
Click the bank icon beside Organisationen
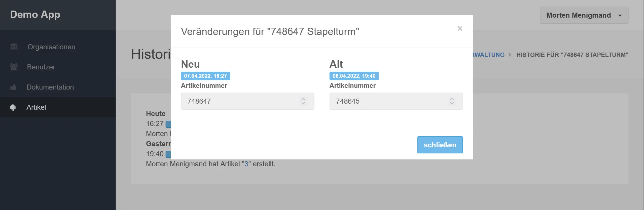pyautogui.click(x=14, y=47)
